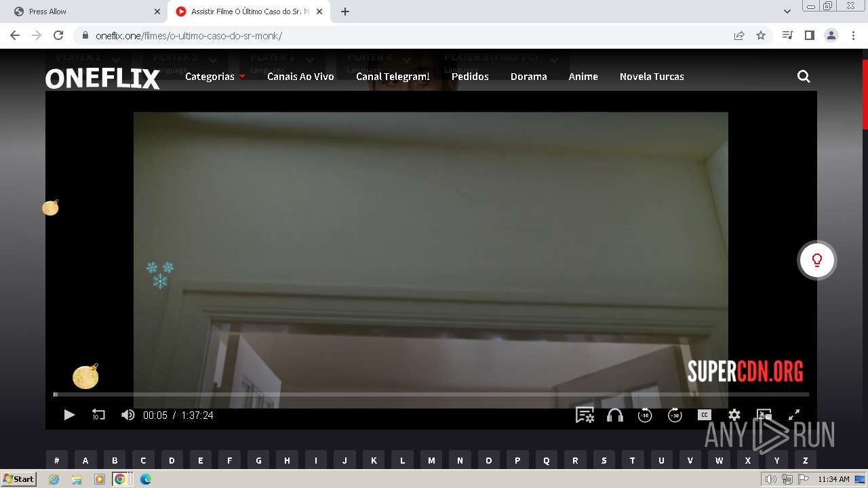This screenshot has height=488, width=868.
Task: Skip forward 30 seconds in the player
Action: pyautogui.click(x=675, y=415)
